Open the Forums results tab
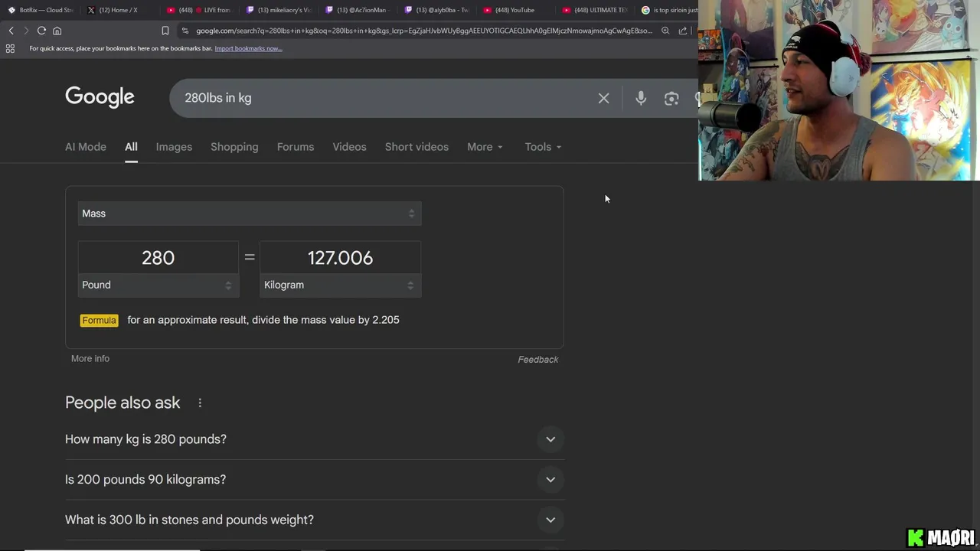980x551 pixels. pyautogui.click(x=296, y=147)
